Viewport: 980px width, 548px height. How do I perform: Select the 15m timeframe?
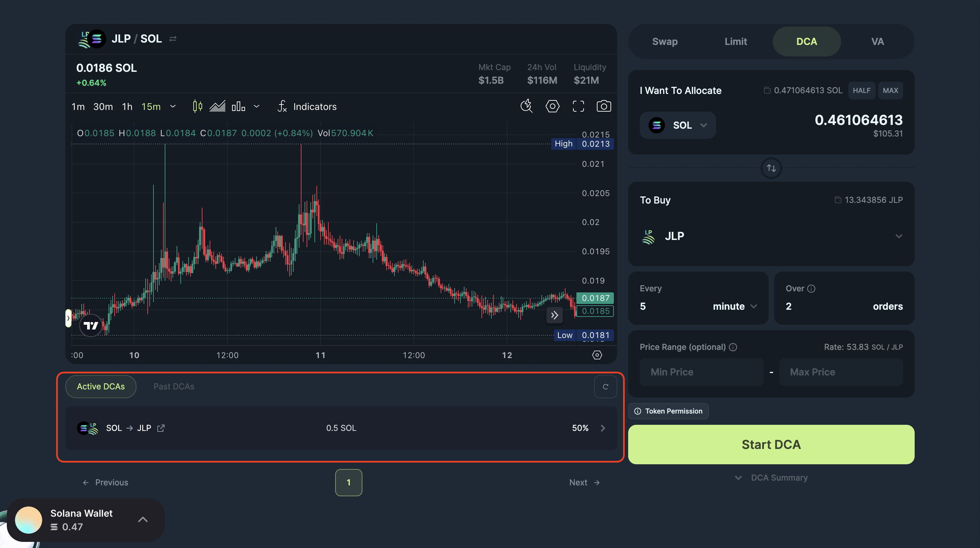pos(151,107)
